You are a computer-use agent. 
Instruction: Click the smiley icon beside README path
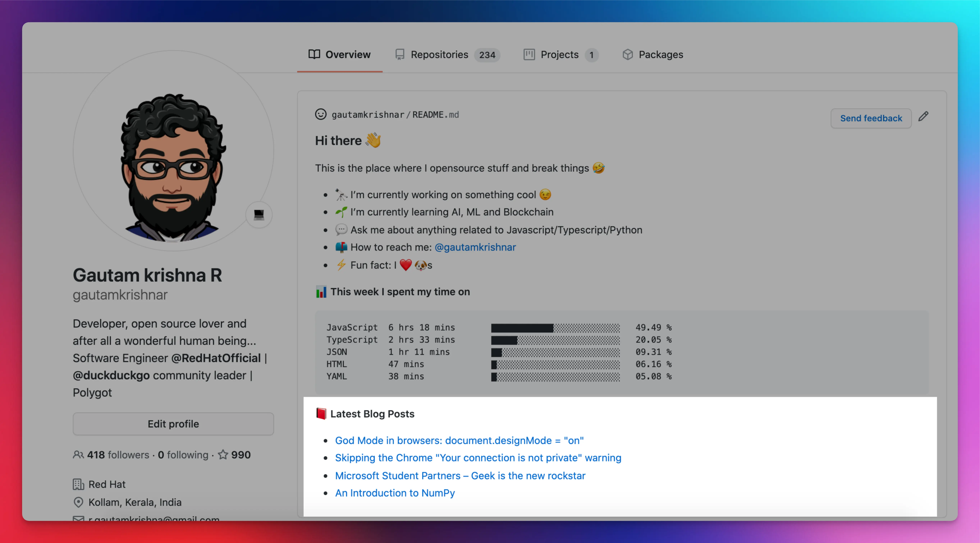tap(321, 114)
